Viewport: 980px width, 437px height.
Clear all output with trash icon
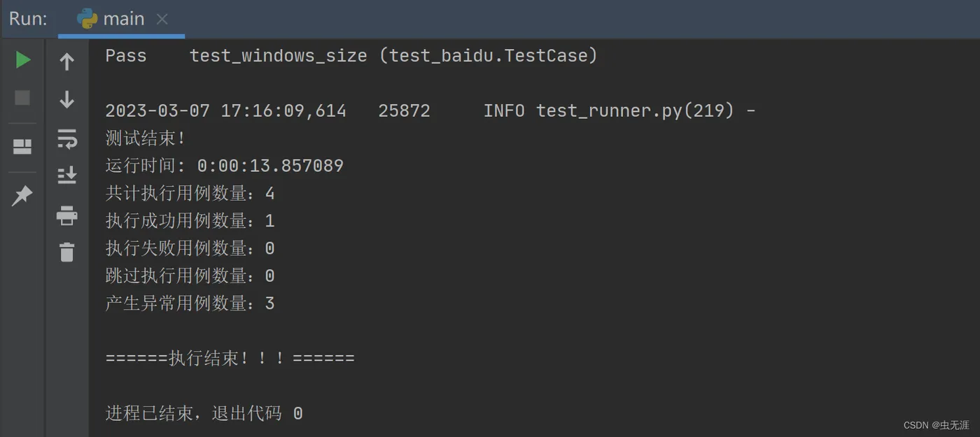(x=66, y=252)
